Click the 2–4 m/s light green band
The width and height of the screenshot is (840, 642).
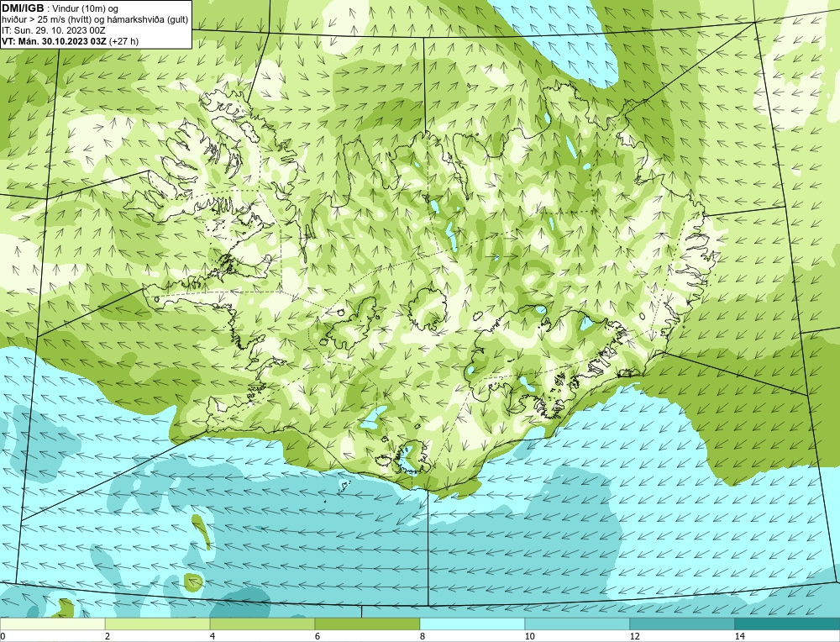coord(158,624)
